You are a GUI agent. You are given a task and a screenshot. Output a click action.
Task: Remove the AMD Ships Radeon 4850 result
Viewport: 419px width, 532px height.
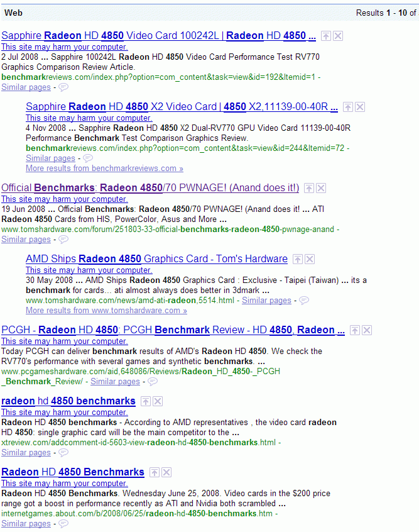(310, 259)
